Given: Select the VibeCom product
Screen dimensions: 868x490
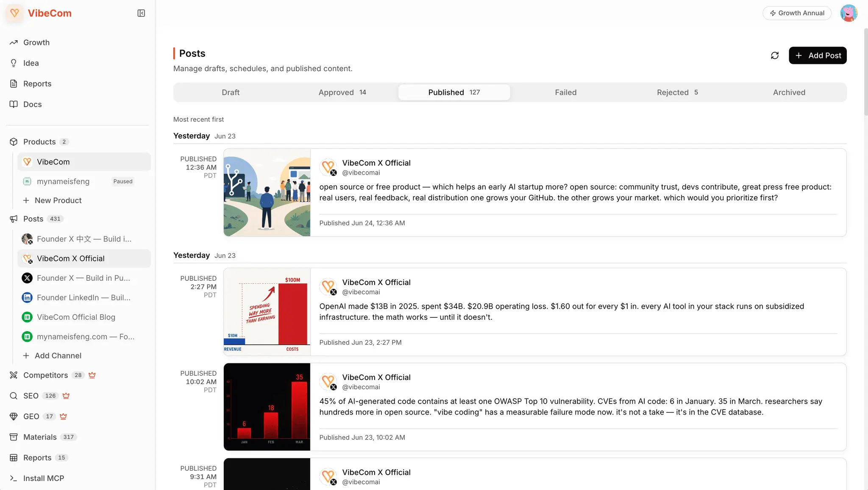Looking at the screenshot, I should 84,162.
